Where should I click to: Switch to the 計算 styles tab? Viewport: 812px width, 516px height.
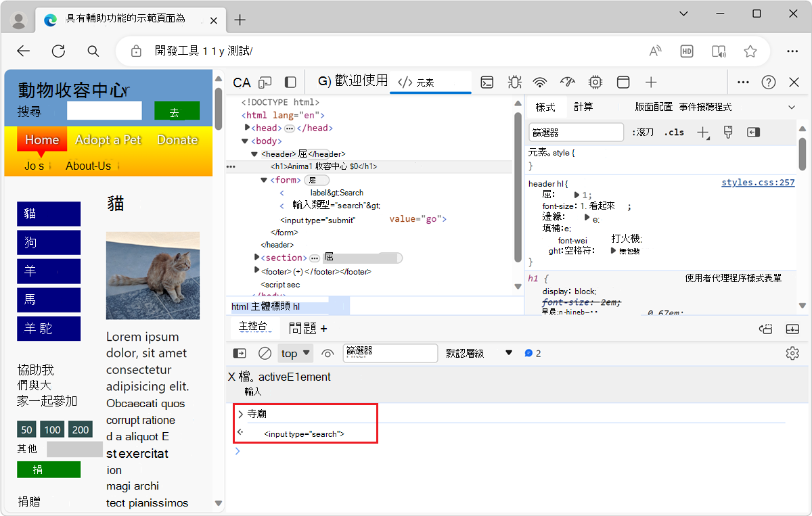point(582,106)
